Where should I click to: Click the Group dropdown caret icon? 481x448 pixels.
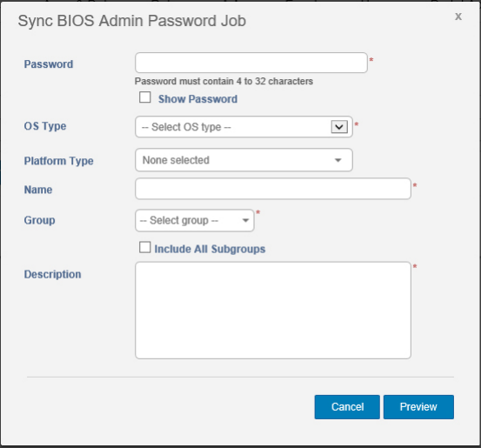(245, 220)
